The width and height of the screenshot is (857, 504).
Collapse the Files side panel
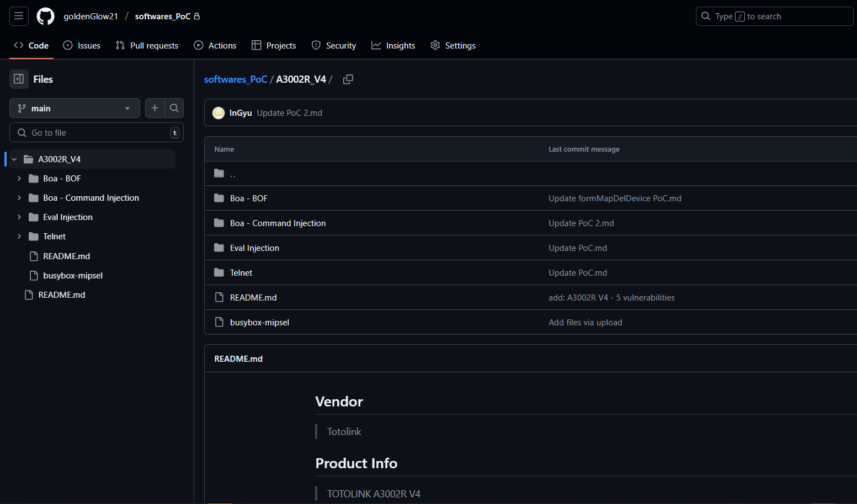[19, 79]
